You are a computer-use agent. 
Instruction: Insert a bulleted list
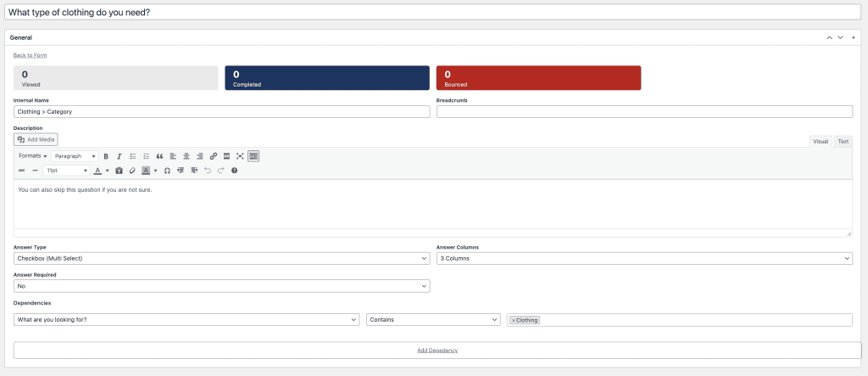(133, 156)
